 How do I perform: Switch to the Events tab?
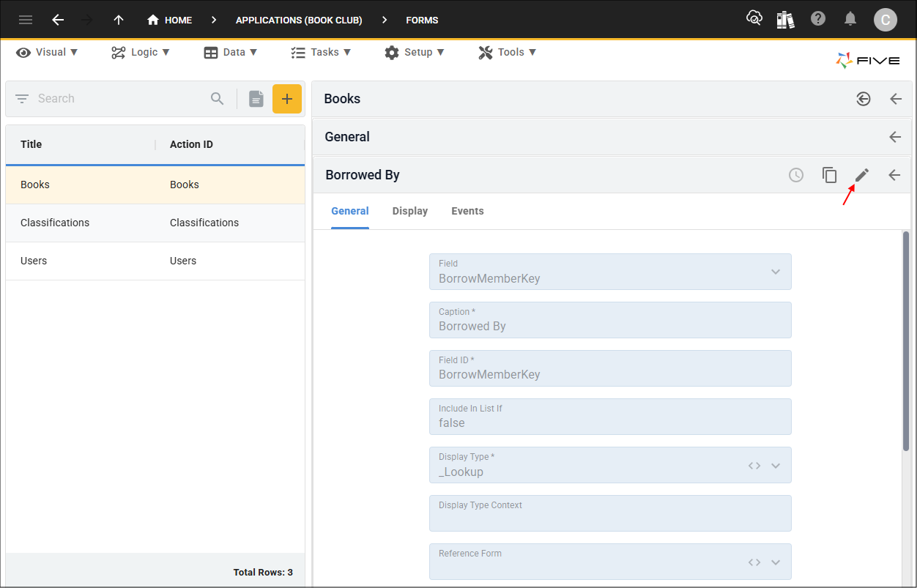point(467,211)
